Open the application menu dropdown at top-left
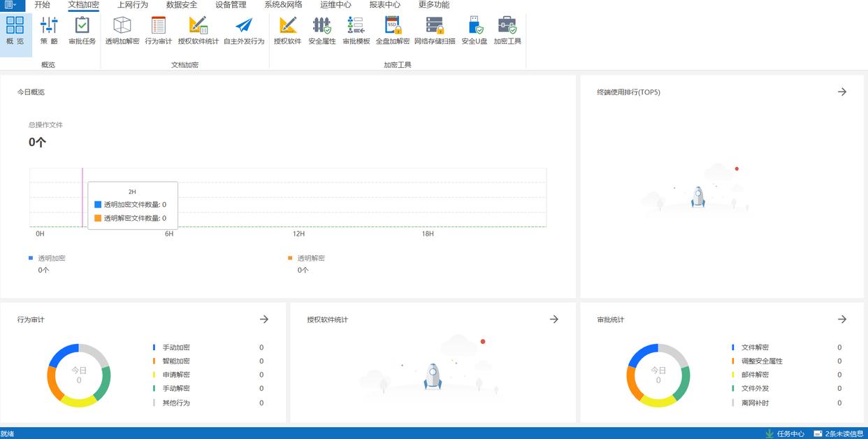 [x=10, y=5]
